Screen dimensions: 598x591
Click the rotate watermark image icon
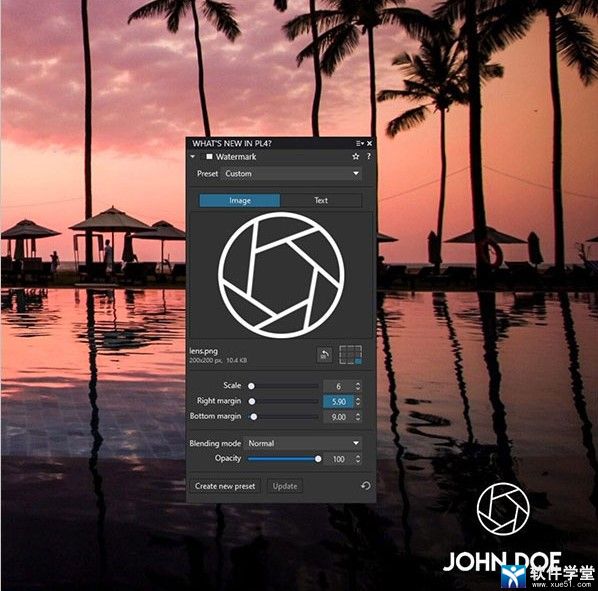[324, 355]
